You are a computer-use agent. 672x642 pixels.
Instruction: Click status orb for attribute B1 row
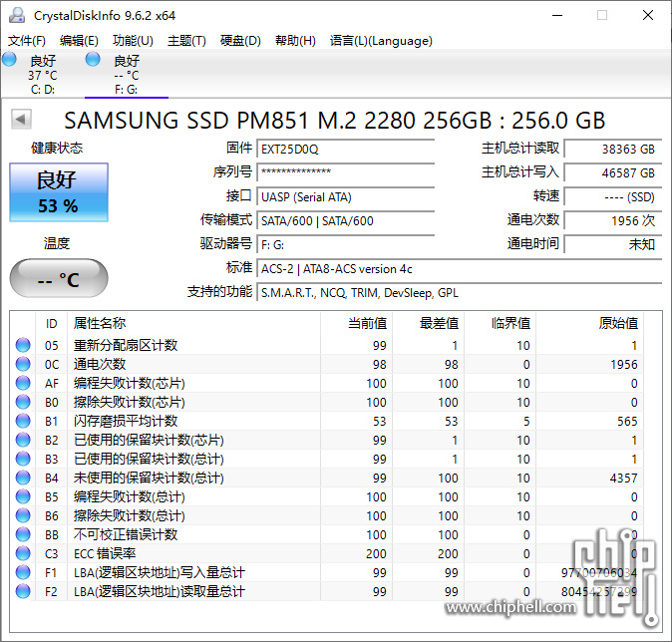23,421
